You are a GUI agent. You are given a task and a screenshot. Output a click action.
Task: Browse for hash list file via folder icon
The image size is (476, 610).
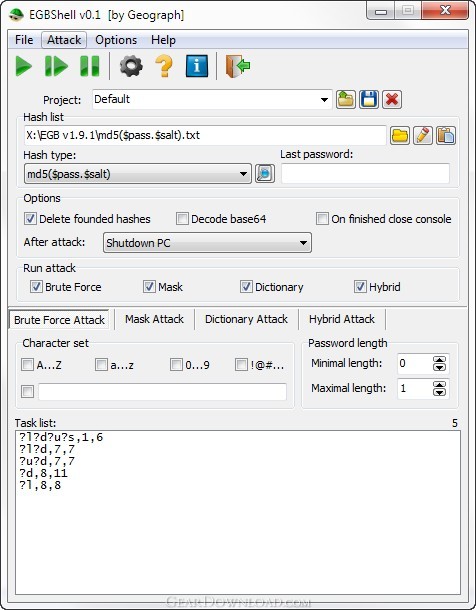[400, 136]
